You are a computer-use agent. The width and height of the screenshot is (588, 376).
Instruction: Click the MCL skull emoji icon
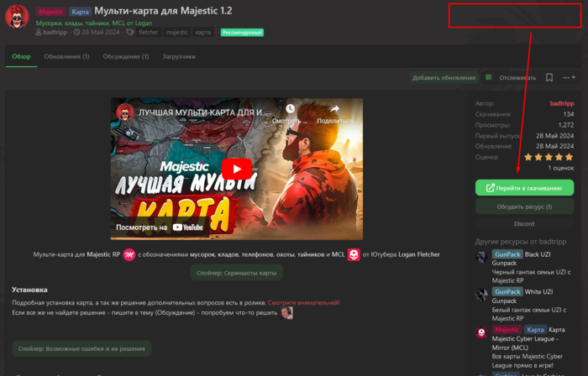point(354,254)
